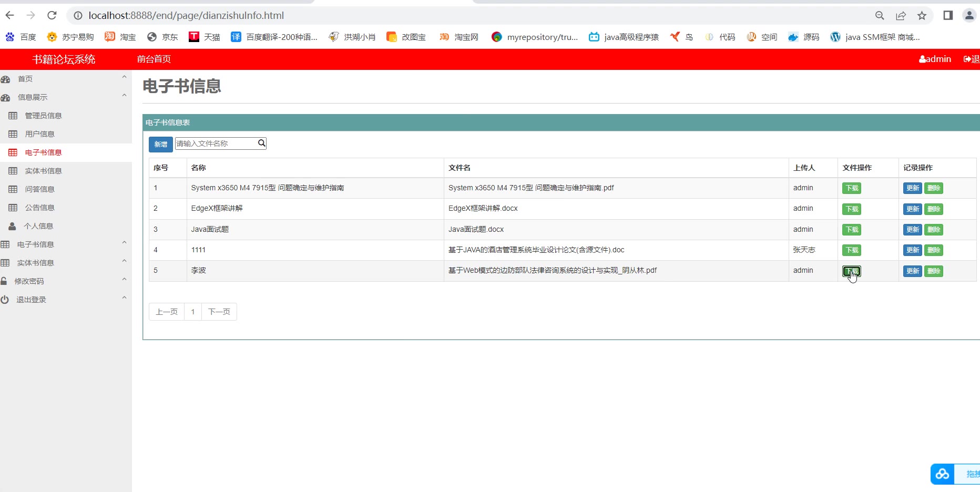
Task: Open the 改图宝 bookmark
Action: (406, 37)
